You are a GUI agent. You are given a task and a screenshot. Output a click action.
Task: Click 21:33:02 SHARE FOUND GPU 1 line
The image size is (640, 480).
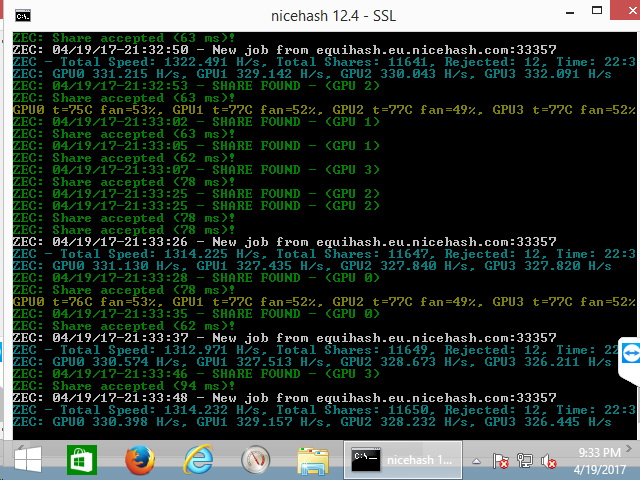pos(196,122)
